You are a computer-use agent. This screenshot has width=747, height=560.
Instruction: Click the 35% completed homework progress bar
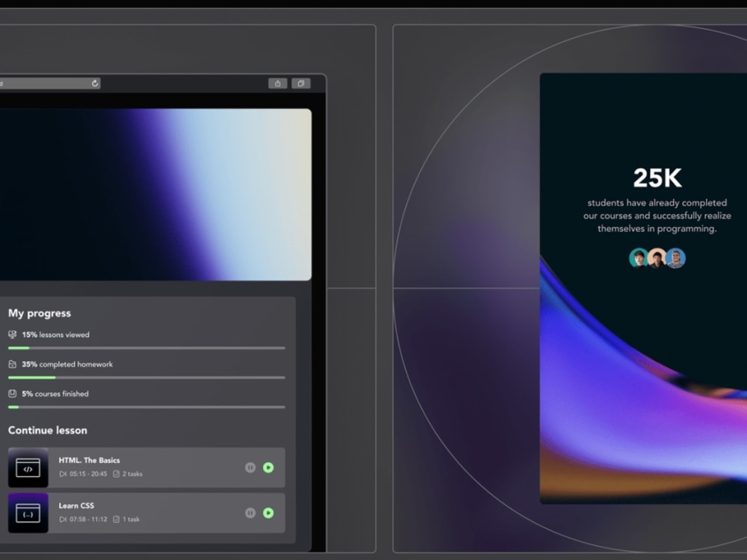tap(146, 378)
